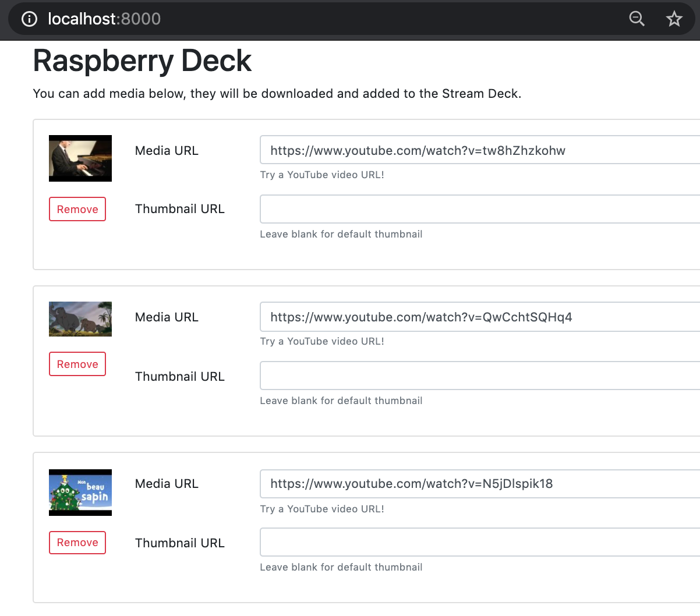Bookmark this page with the star icon
Image resolution: width=700 pixels, height=616 pixels.
(x=674, y=19)
